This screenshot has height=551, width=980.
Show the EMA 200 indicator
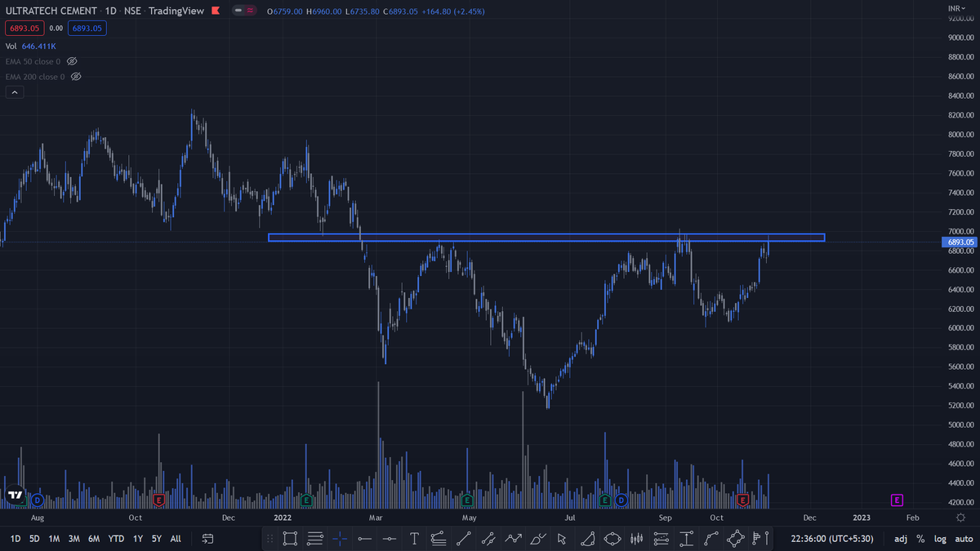tap(76, 76)
